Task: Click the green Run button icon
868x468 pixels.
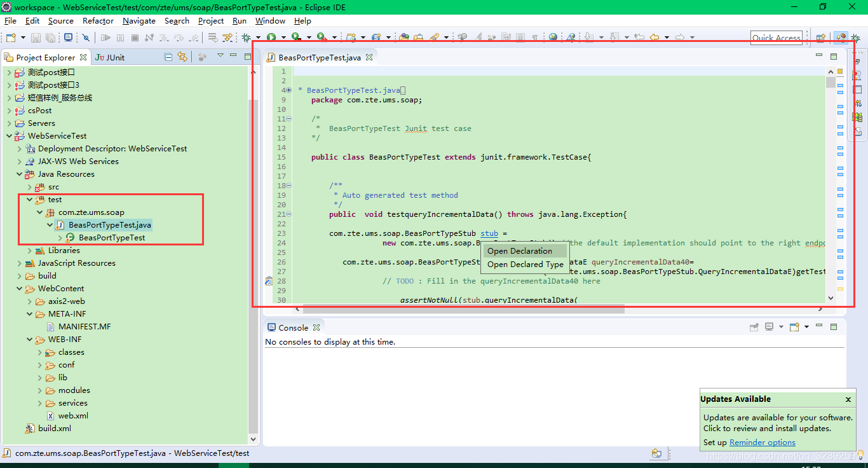Action: [x=271, y=38]
